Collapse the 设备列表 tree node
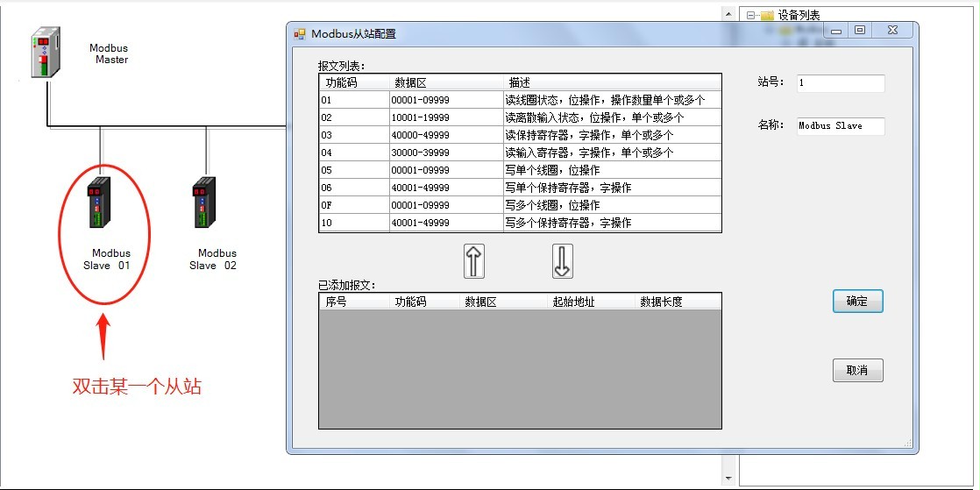980x490 pixels. pos(750,15)
